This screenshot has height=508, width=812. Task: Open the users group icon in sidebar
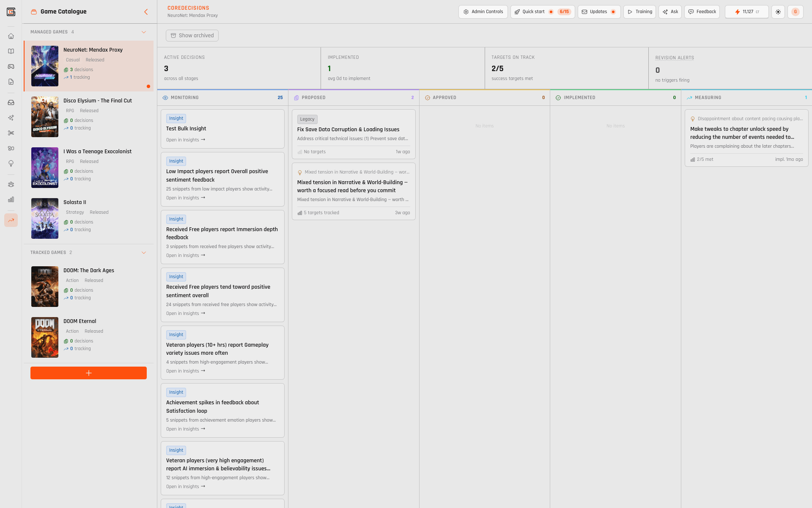[11, 184]
